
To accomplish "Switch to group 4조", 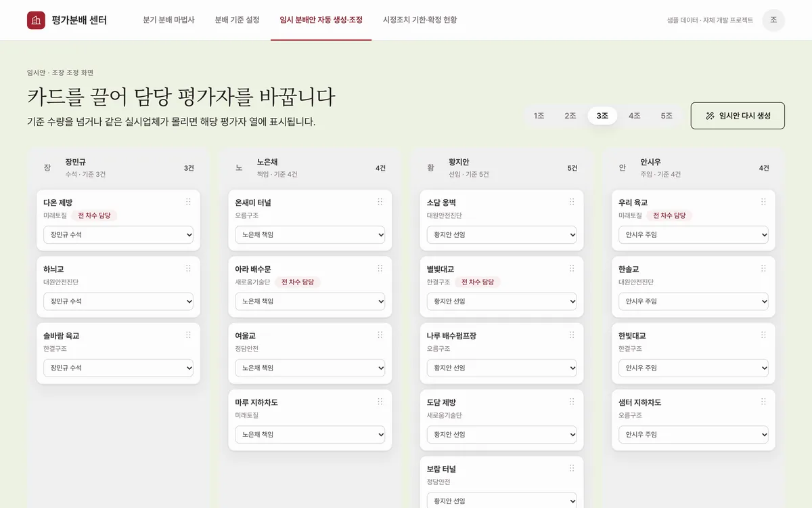I will point(634,116).
